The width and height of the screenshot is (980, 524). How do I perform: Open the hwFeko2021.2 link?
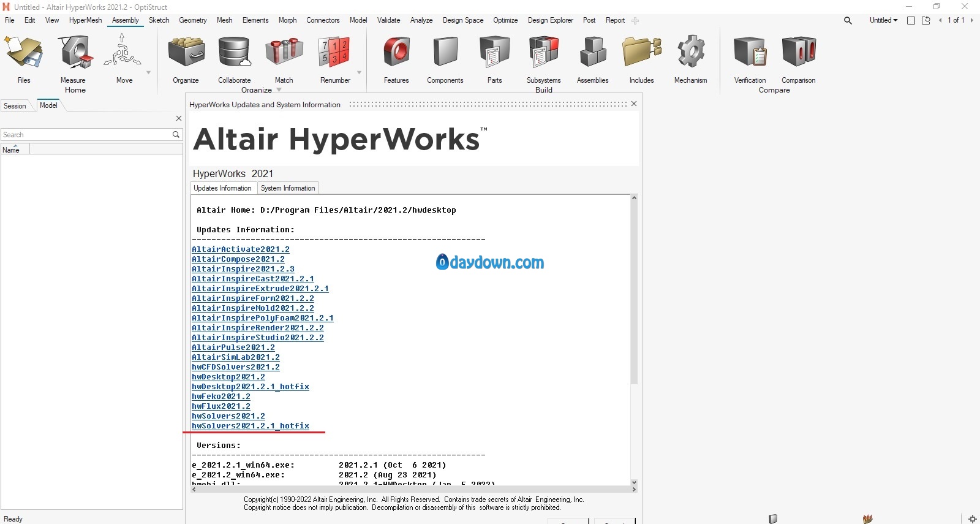[x=221, y=397]
